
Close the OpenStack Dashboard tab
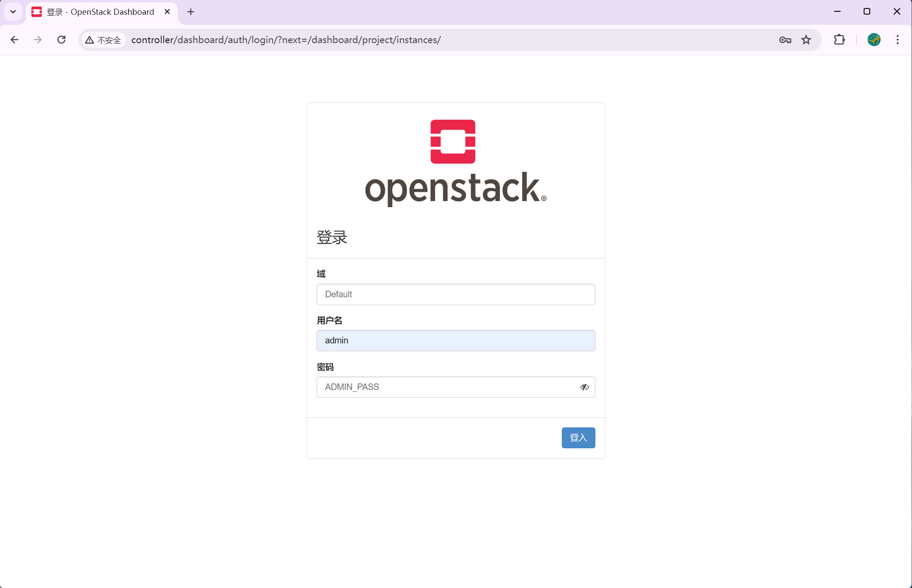click(x=167, y=12)
